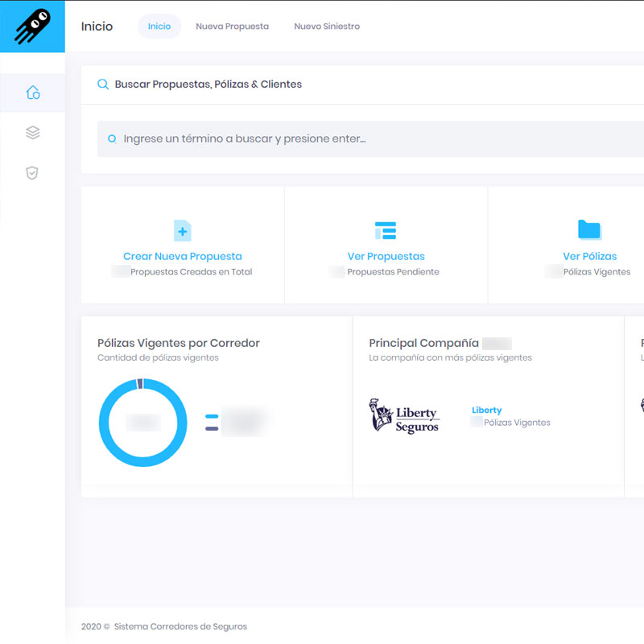Screen dimensions: 644x644
Task: Click the blue folder icon above Ver Pólizas
Action: pos(589,230)
